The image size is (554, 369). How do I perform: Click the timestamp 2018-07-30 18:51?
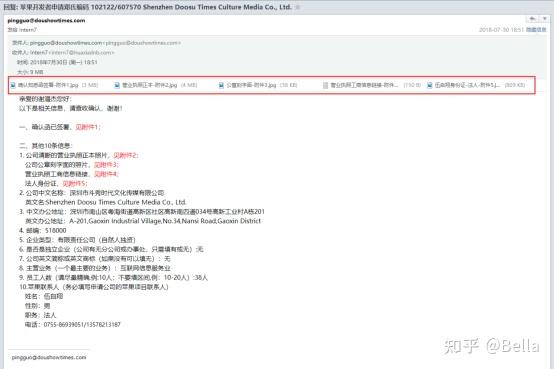click(x=501, y=30)
